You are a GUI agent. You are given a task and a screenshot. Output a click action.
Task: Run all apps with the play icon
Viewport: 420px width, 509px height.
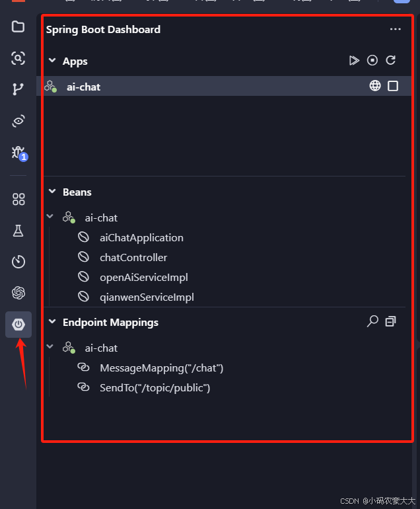click(354, 60)
